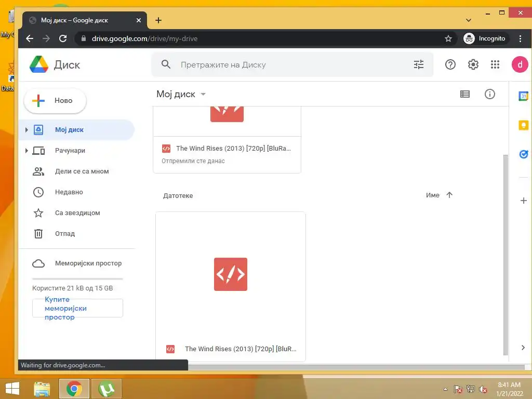Select The Wind Rises file under Датотеке
Viewport: 532px width, 399px height.
pos(230,287)
